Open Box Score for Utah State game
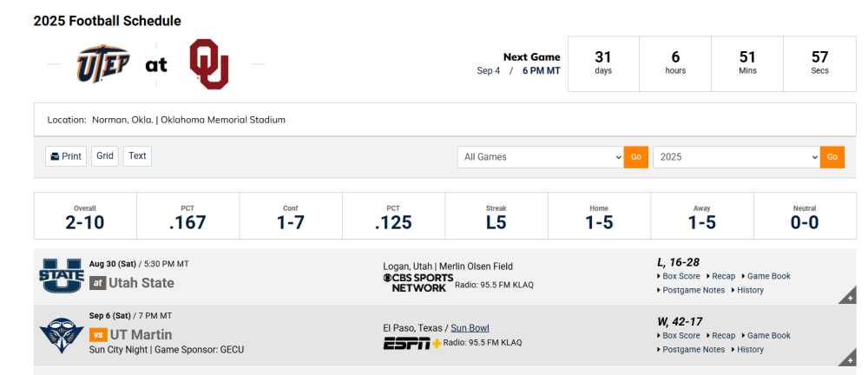 click(x=678, y=276)
